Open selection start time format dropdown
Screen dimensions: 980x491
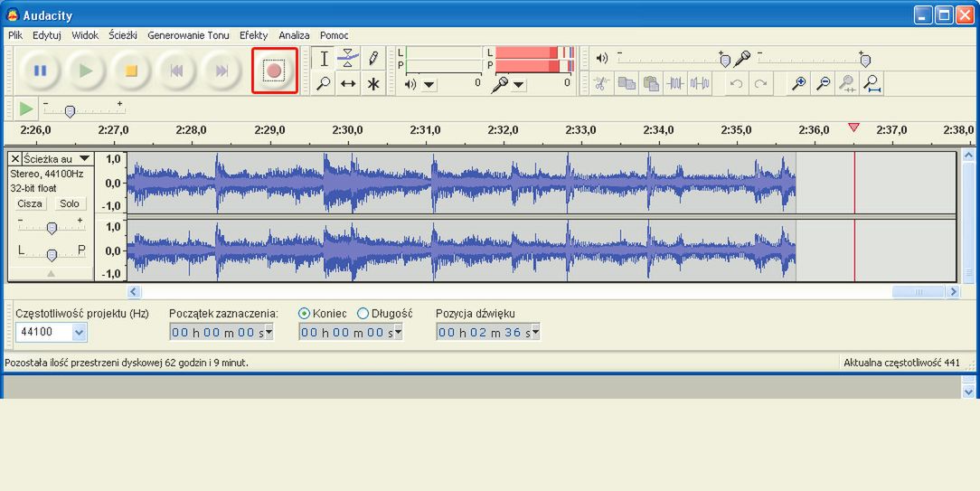point(269,332)
